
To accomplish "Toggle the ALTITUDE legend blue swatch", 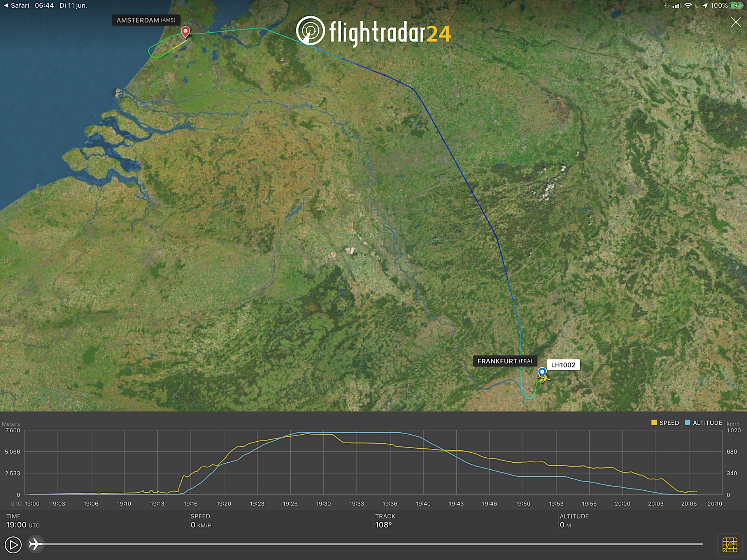I will 687,423.
